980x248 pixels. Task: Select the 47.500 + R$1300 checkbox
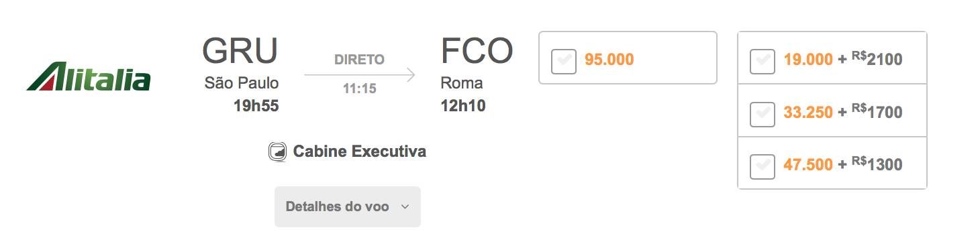click(x=763, y=165)
